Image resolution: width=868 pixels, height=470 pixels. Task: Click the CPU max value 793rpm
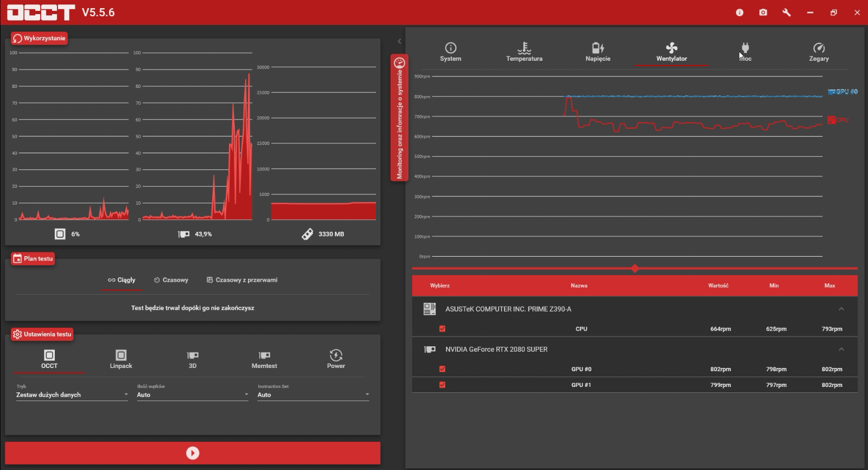[832, 329]
